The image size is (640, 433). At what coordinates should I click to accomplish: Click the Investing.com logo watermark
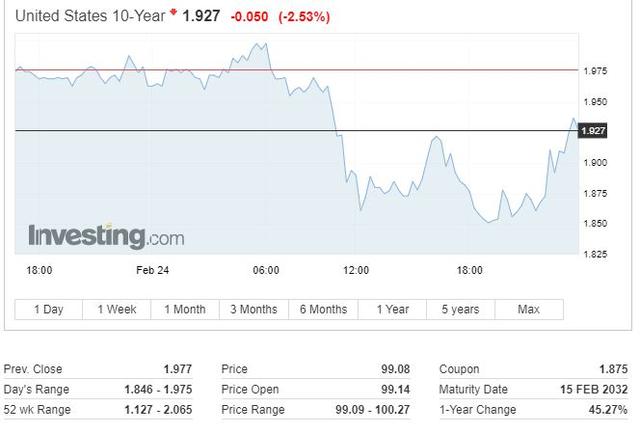(106, 237)
